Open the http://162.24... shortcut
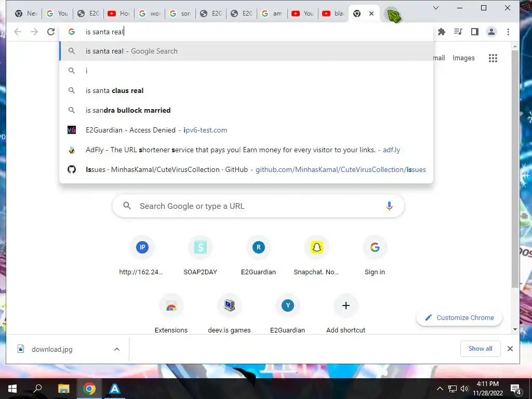Image resolution: width=532 pixels, height=399 pixels. coord(142,256)
